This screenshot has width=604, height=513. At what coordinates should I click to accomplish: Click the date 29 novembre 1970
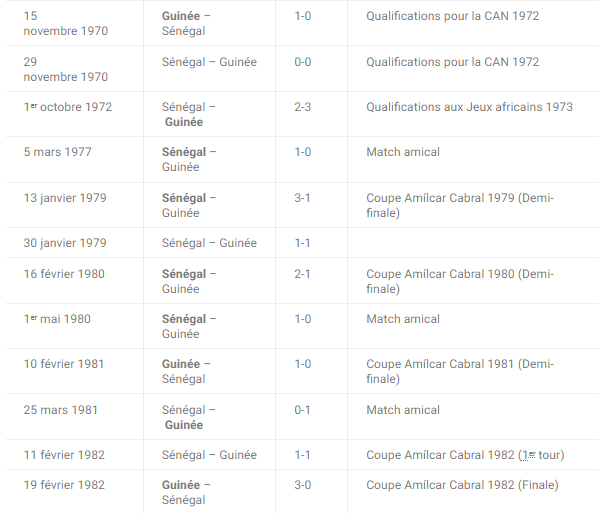(66, 69)
